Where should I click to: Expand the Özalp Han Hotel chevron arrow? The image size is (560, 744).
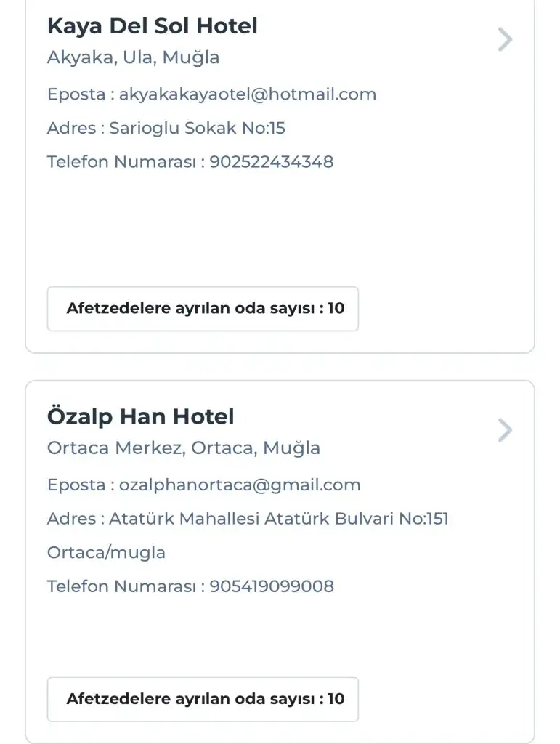(x=505, y=430)
